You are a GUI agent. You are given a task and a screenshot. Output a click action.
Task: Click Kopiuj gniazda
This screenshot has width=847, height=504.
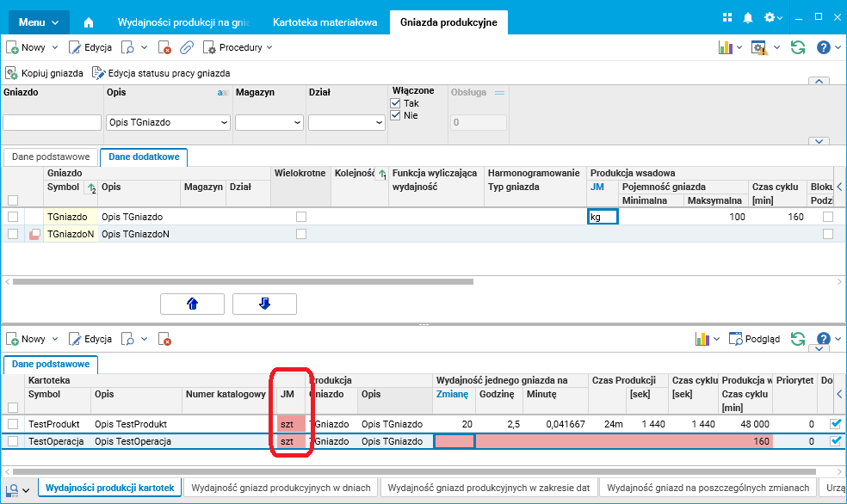coord(44,73)
